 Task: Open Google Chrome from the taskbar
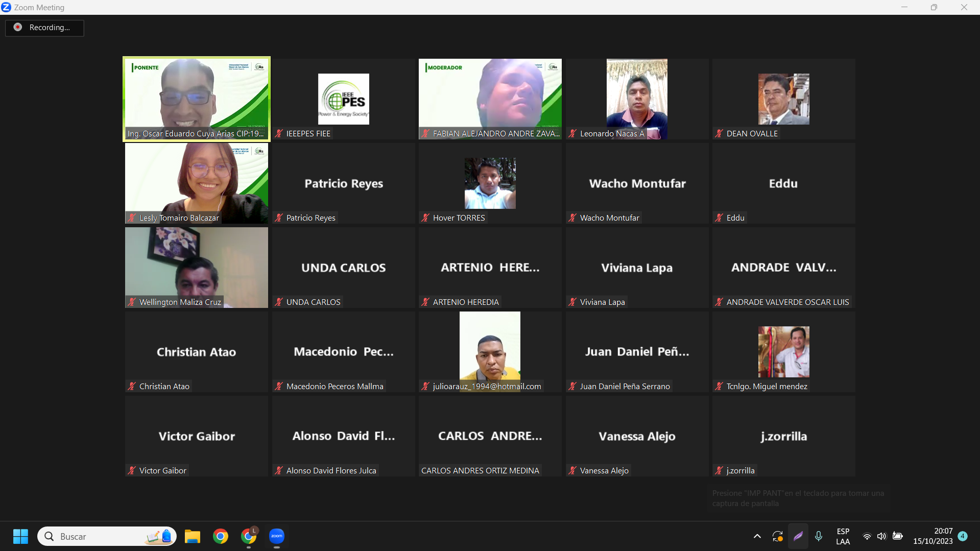pyautogui.click(x=221, y=536)
